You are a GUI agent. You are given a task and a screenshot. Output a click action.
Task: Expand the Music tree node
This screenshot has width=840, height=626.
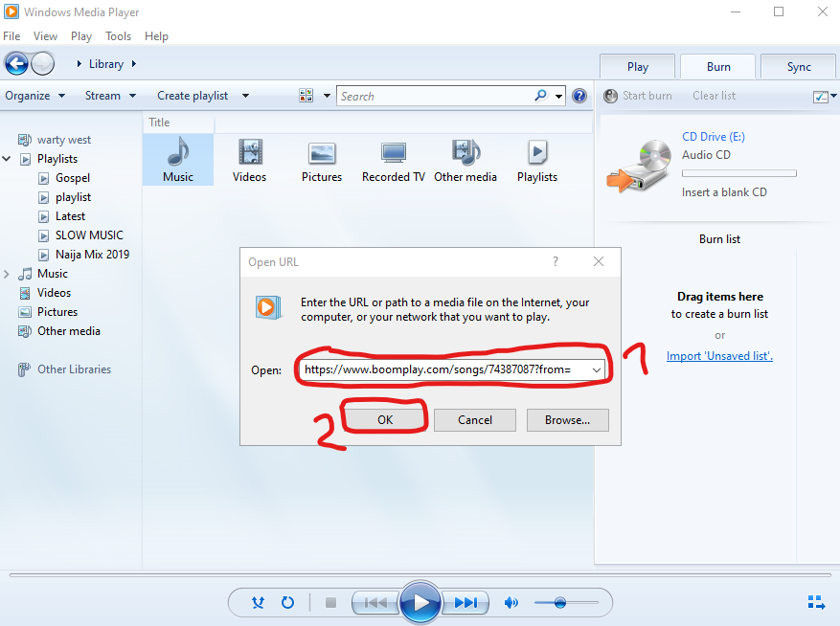tap(7, 274)
